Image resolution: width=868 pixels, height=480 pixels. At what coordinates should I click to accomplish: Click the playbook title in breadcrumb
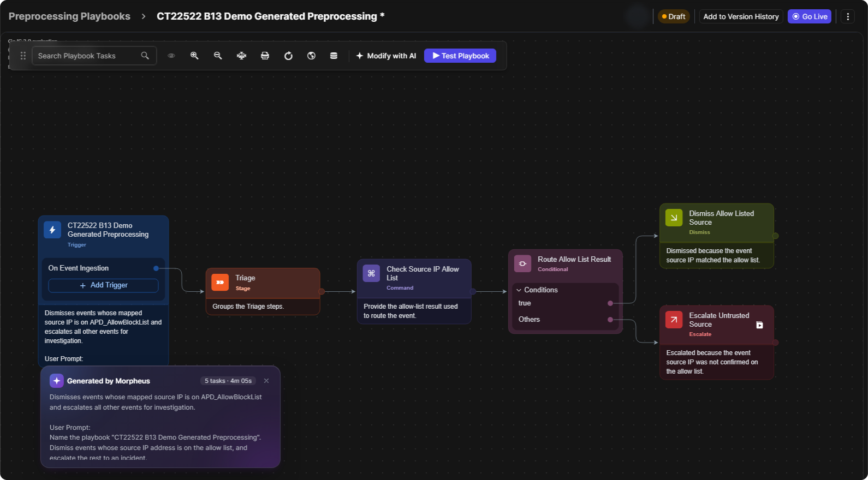pyautogui.click(x=270, y=16)
